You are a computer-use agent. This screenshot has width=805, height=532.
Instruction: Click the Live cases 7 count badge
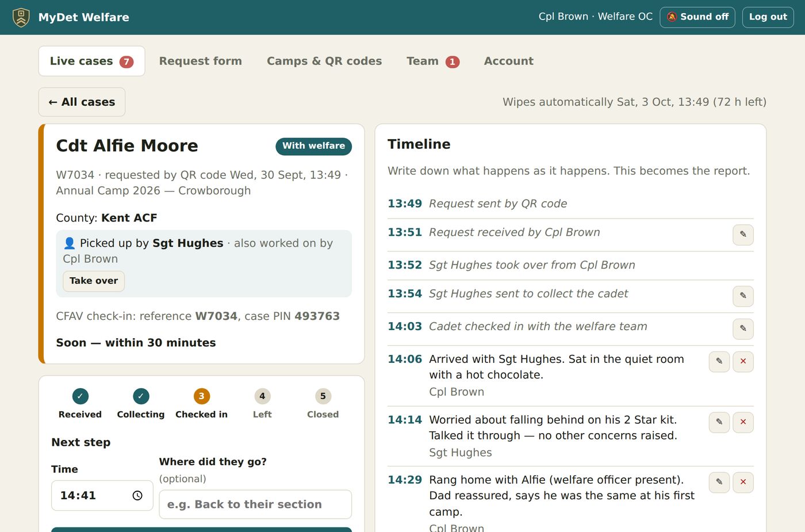126,62
